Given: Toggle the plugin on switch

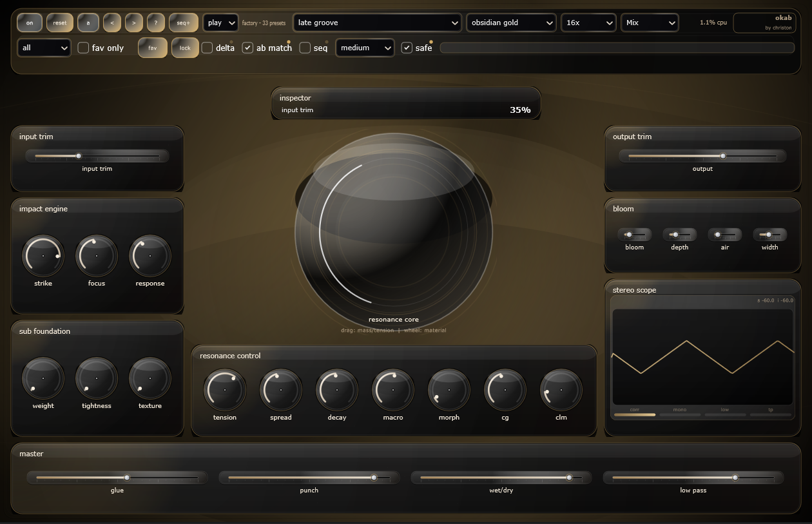Looking at the screenshot, I should 29,22.
